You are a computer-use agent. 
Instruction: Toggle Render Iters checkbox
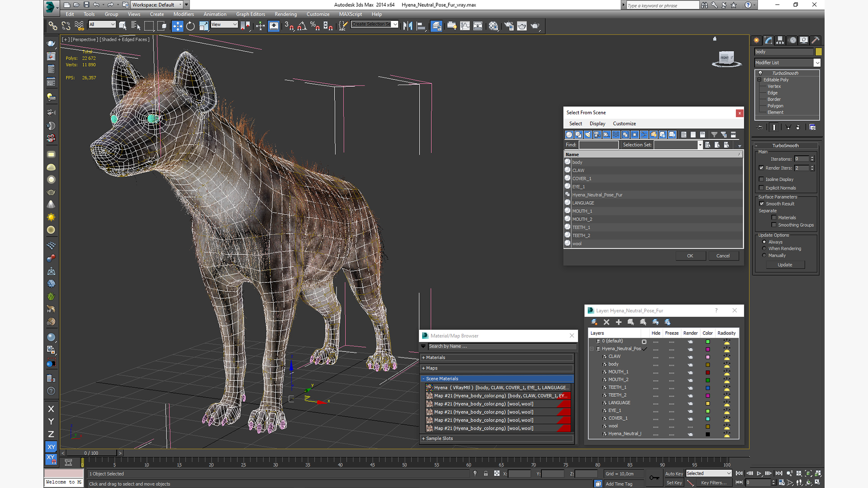[762, 168]
